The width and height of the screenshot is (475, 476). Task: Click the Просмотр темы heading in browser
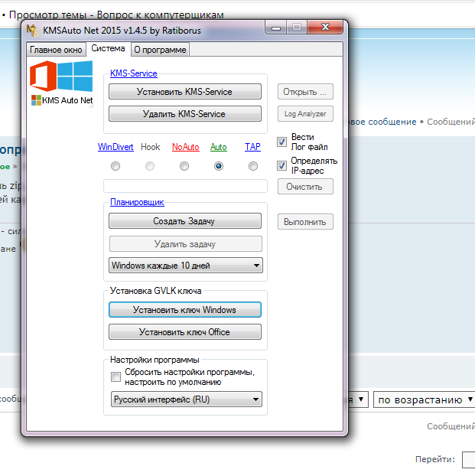tap(116, 15)
